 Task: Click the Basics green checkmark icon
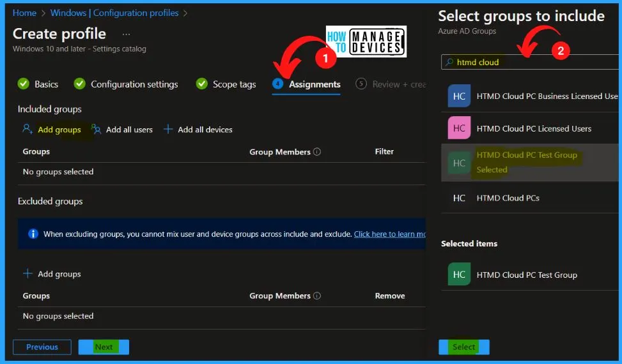(24, 84)
